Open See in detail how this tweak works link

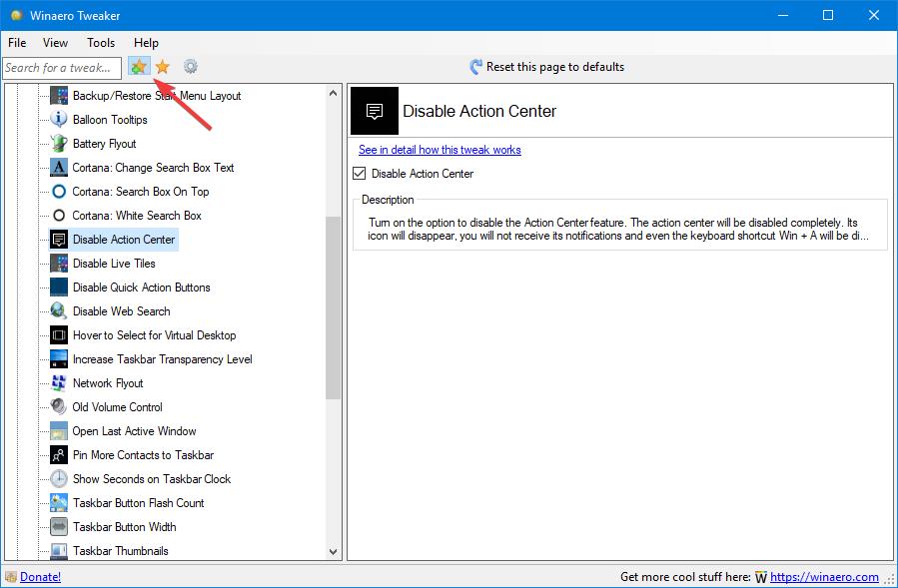pyautogui.click(x=440, y=150)
